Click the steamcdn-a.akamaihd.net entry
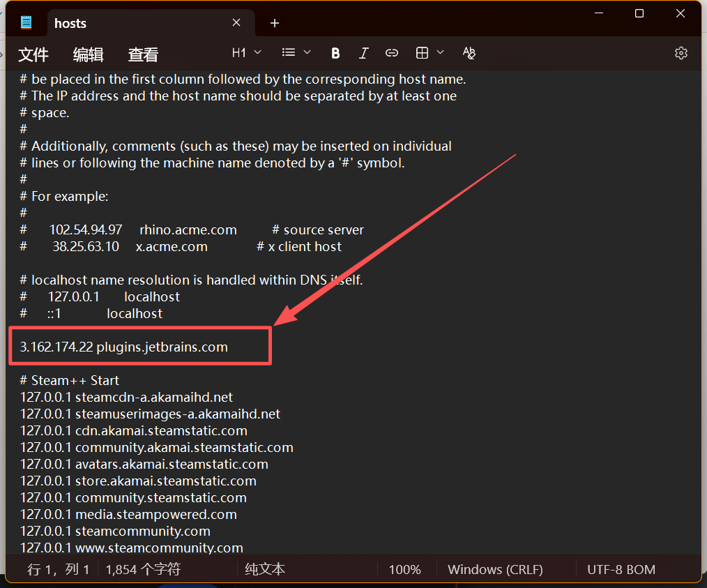Image resolution: width=707 pixels, height=588 pixels. point(154,398)
